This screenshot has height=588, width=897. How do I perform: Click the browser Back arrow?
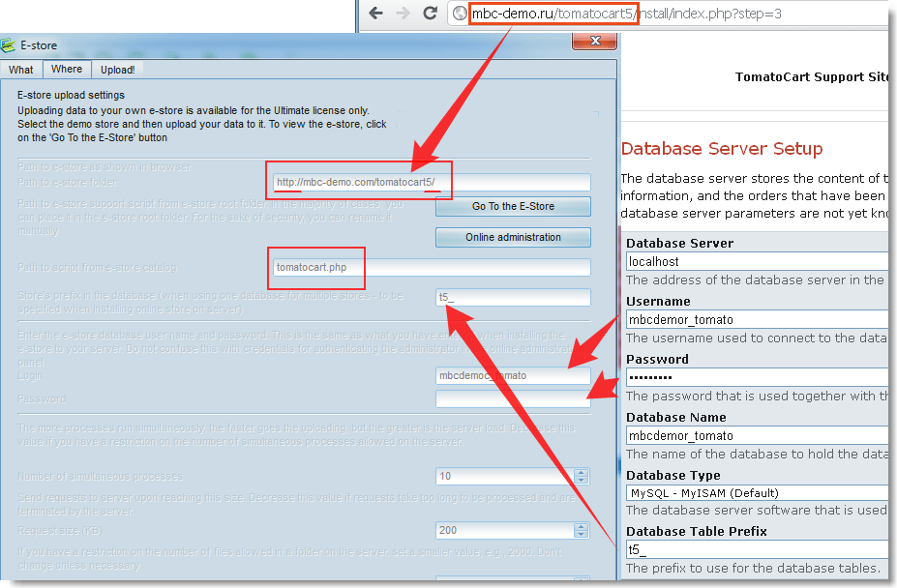[x=375, y=14]
